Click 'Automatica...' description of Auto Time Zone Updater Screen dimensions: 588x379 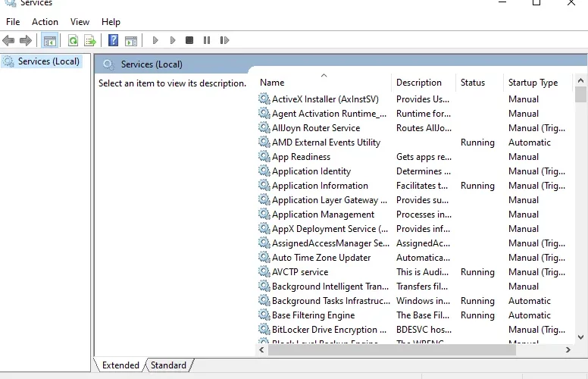point(423,258)
